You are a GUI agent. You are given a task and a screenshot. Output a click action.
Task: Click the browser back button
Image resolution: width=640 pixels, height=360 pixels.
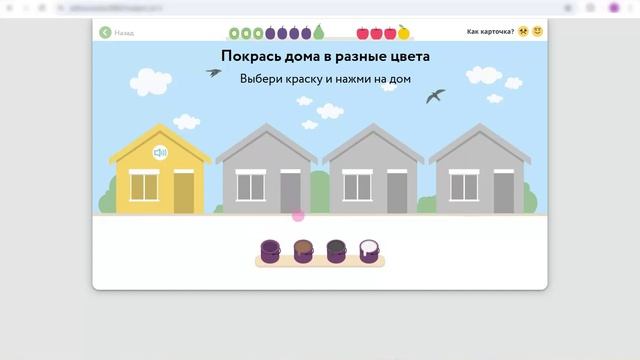pos(10,8)
